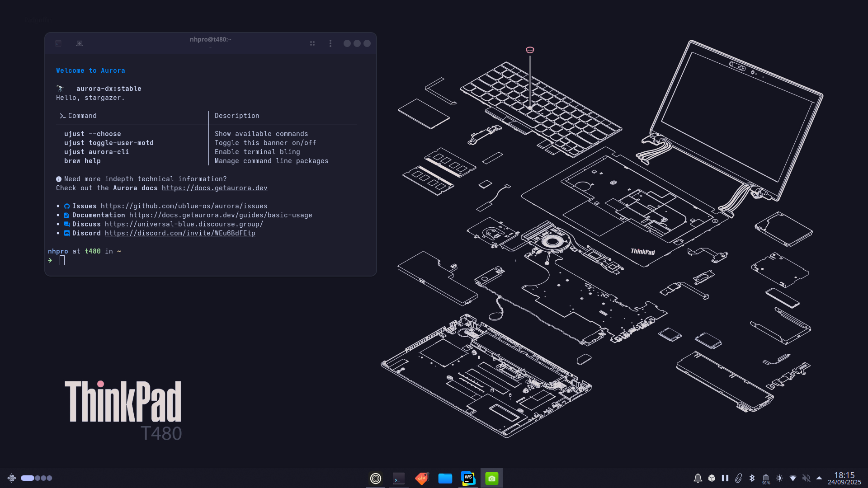This screenshot has height=488, width=868.
Task: Toggle the pause icon in system tray
Action: (725, 478)
